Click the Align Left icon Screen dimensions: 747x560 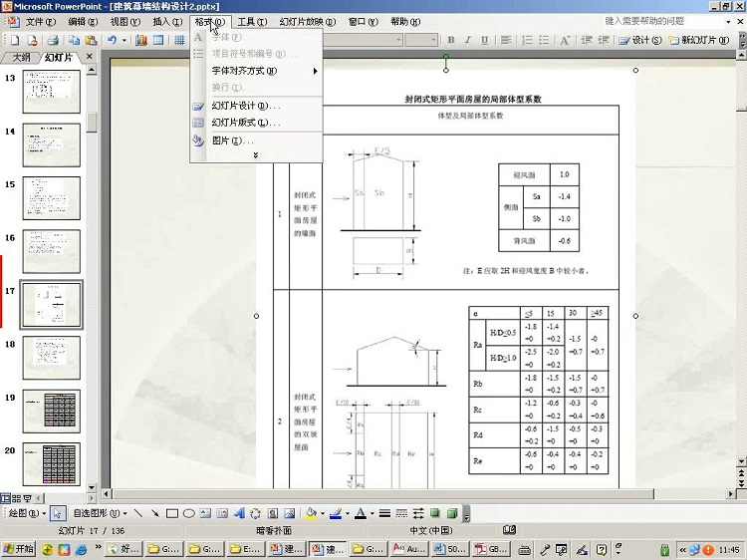coord(506,40)
